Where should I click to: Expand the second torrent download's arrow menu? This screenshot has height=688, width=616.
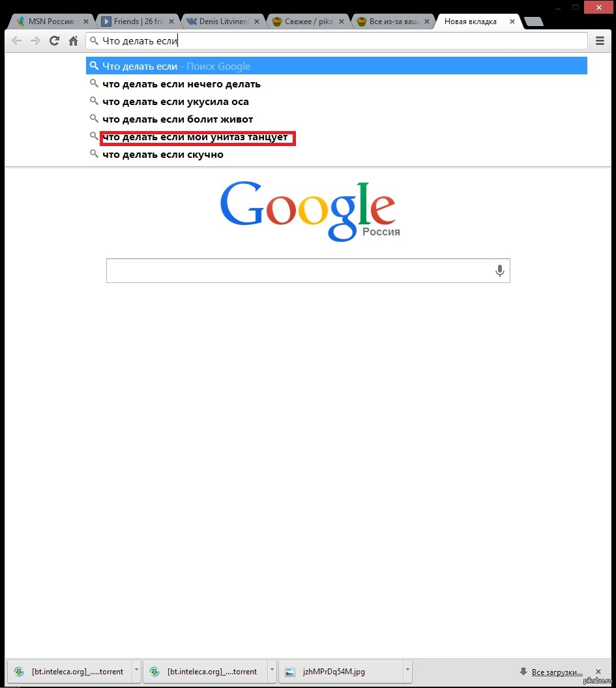click(x=272, y=670)
